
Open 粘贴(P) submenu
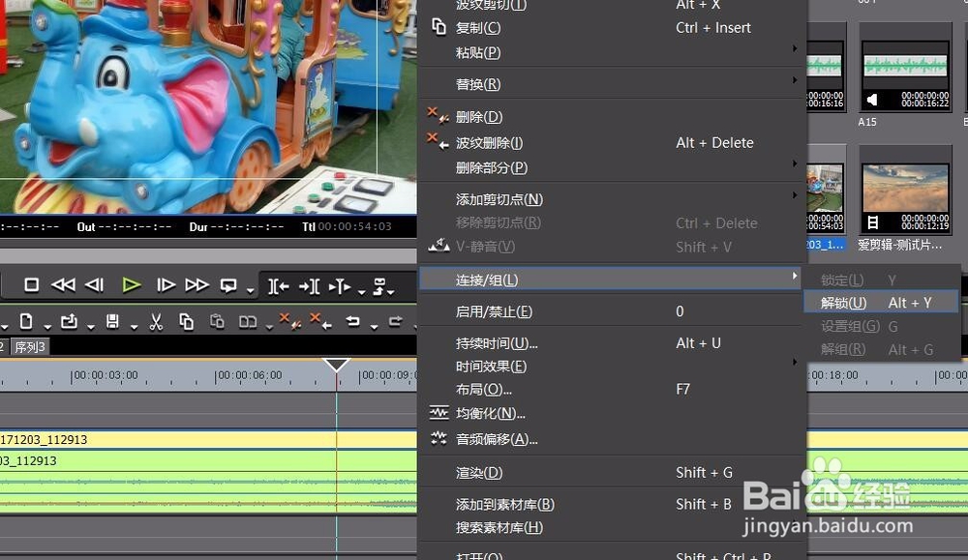click(612, 52)
